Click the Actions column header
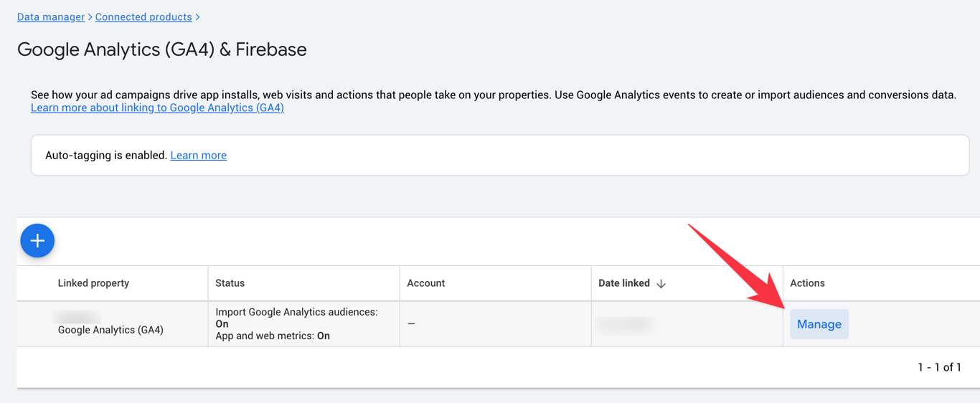The width and height of the screenshot is (980, 403). coord(807,283)
